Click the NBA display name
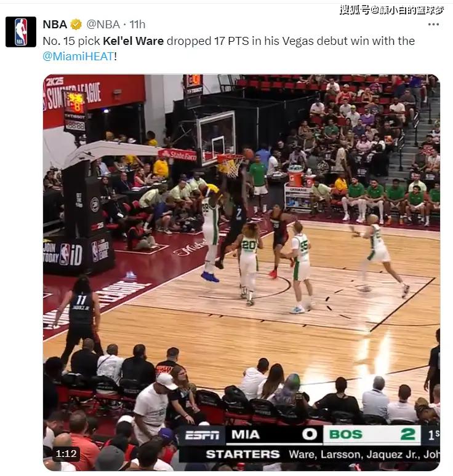Screen dimensions: 453x476 [55, 24]
